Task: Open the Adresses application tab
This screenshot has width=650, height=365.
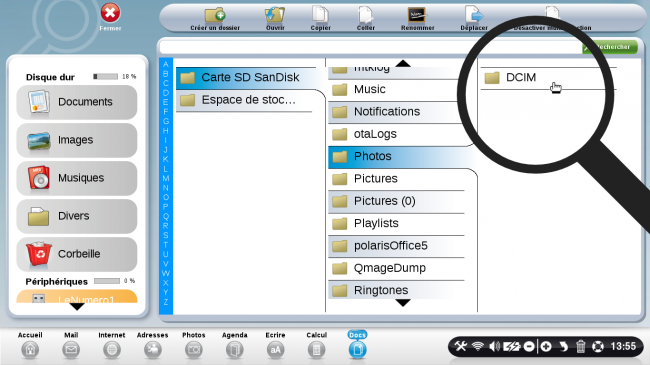Action: click(x=153, y=345)
